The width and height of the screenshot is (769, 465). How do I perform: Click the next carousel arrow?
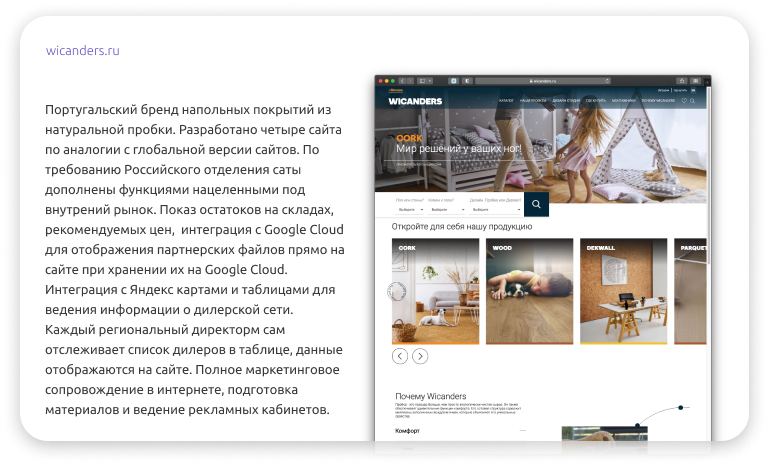tap(420, 356)
